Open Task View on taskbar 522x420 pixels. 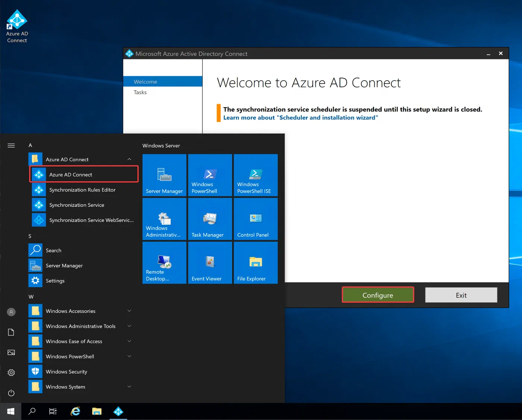[53, 411]
